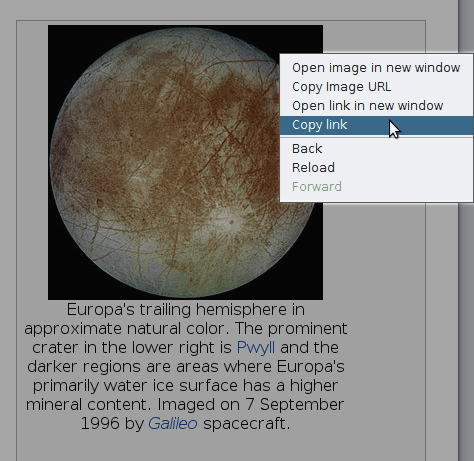474x461 pixels.
Task: Click the bright Pwyll crater on Europa's surface
Action: pos(231,221)
